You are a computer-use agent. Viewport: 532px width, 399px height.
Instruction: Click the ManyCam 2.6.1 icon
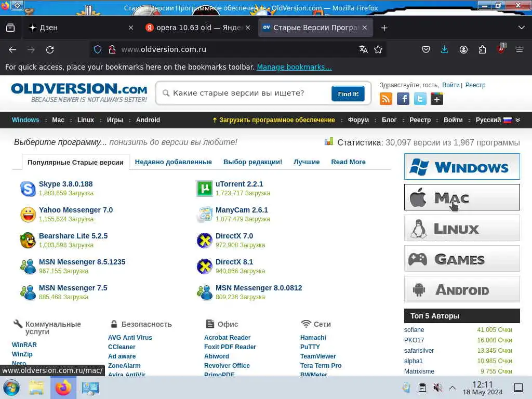pyautogui.click(x=205, y=215)
